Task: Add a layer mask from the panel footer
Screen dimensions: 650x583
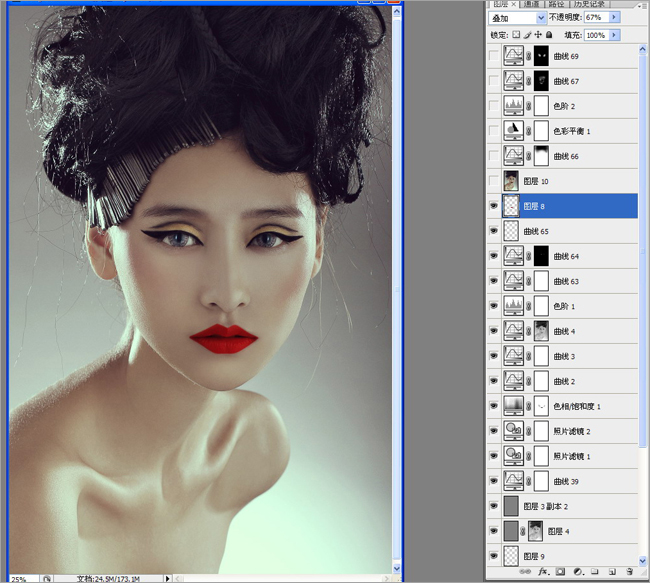Action: tap(560, 571)
